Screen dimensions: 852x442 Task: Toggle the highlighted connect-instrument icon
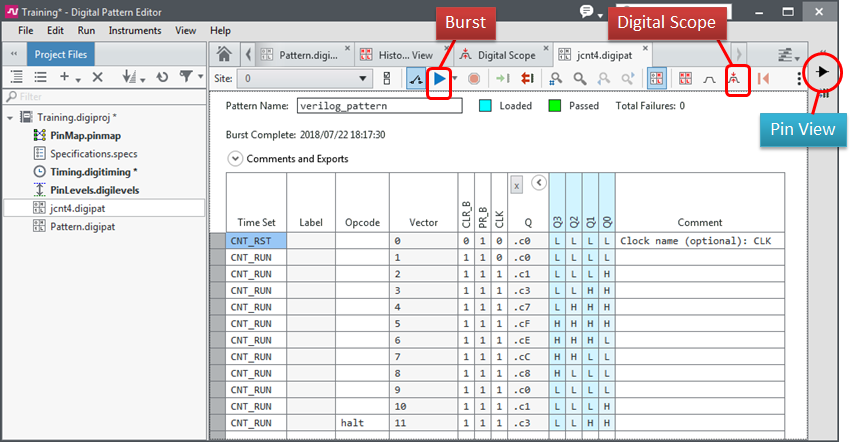coord(416,79)
